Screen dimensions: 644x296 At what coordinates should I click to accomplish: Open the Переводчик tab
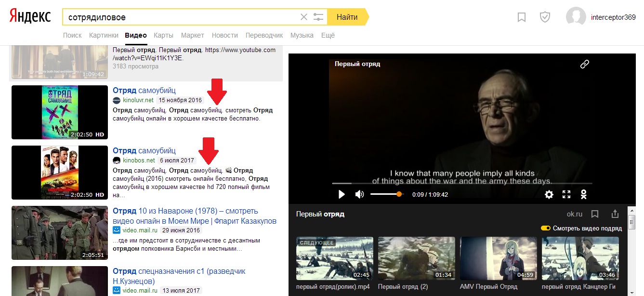click(264, 35)
